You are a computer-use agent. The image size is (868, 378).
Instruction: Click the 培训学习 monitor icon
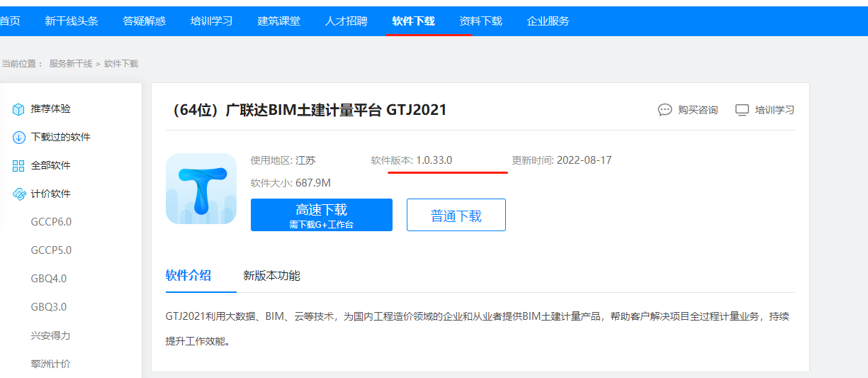click(742, 110)
